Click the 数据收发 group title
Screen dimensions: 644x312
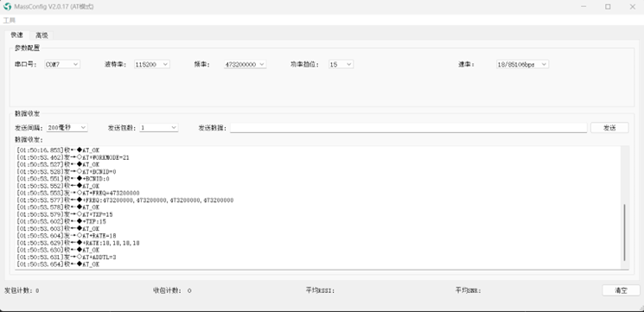click(x=27, y=114)
